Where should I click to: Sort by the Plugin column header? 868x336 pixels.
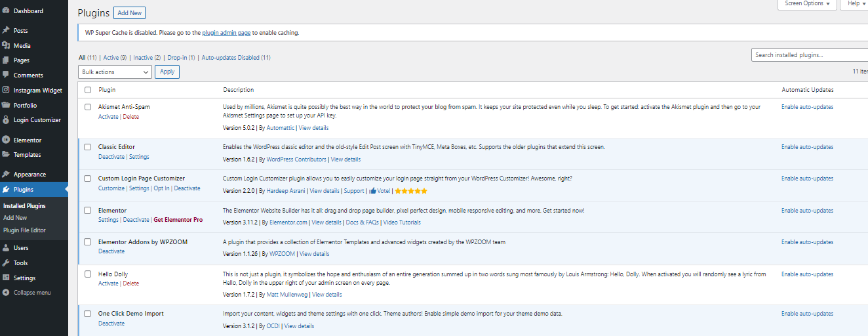coord(107,90)
